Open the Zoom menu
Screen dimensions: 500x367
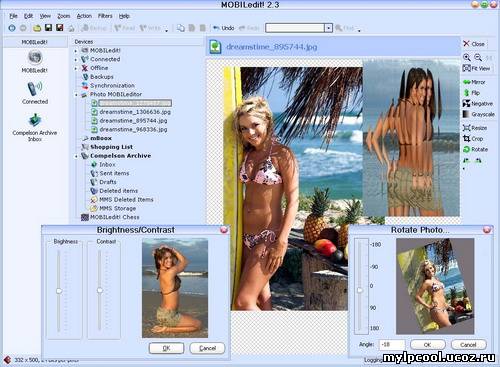pyautogui.click(x=63, y=16)
